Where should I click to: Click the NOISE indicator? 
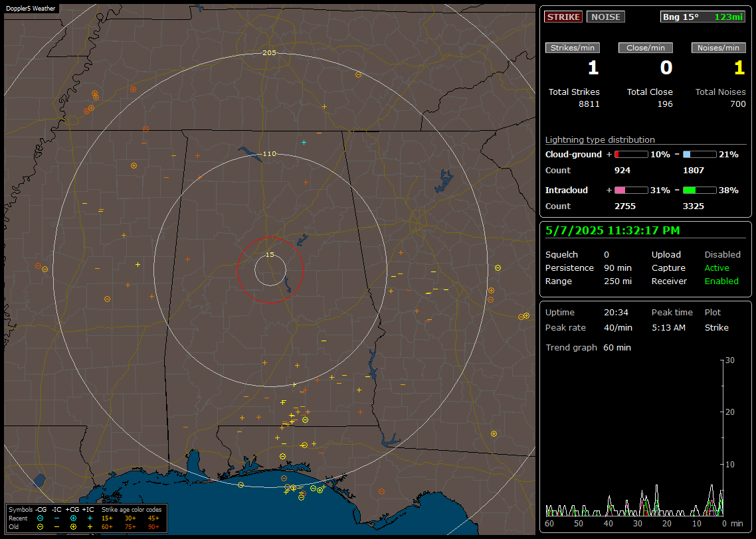[x=606, y=17]
